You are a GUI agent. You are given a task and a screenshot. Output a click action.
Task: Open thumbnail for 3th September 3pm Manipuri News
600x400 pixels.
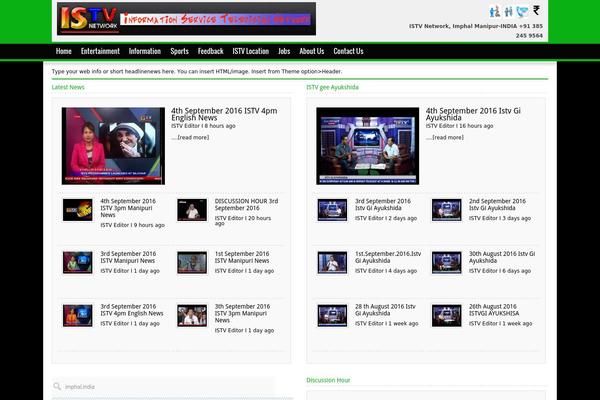click(192, 315)
